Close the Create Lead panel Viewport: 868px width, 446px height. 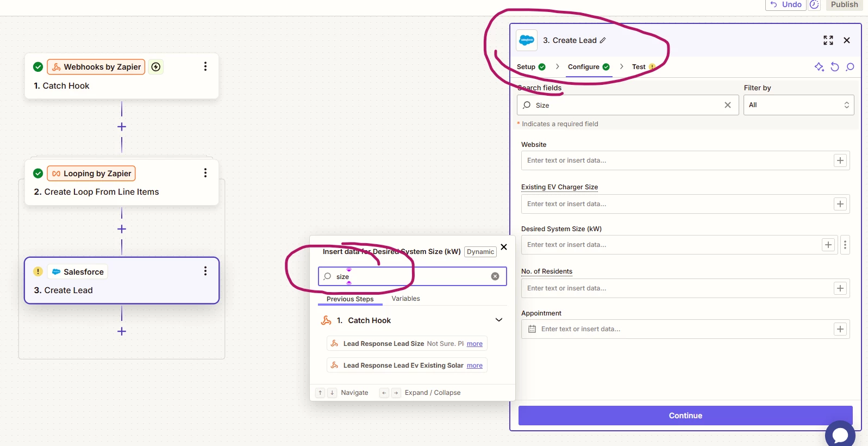pyautogui.click(x=847, y=40)
